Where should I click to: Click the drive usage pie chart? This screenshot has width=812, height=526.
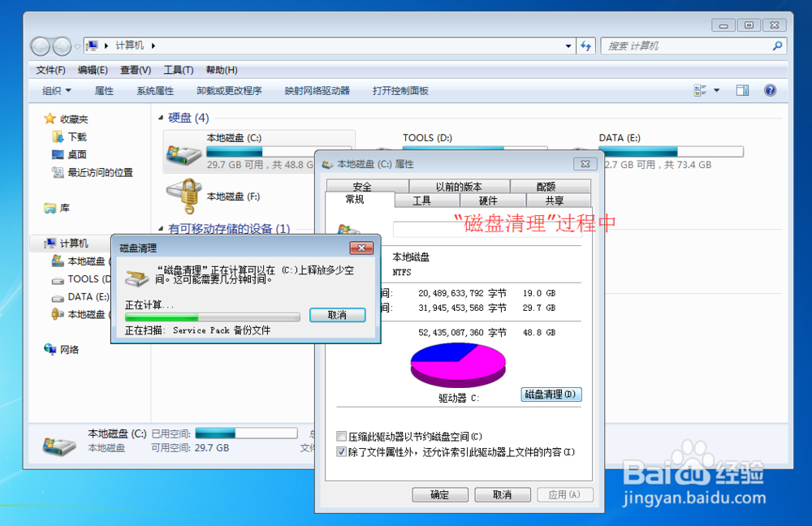tap(458, 364)
